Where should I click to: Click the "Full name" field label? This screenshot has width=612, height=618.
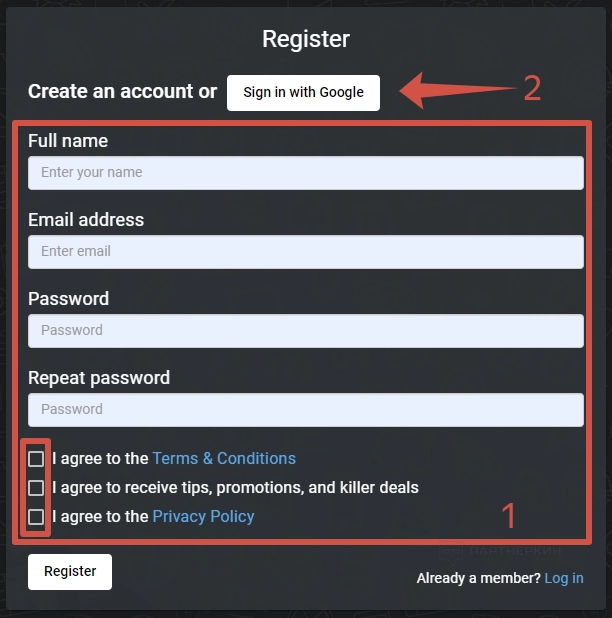pos(68,141)
